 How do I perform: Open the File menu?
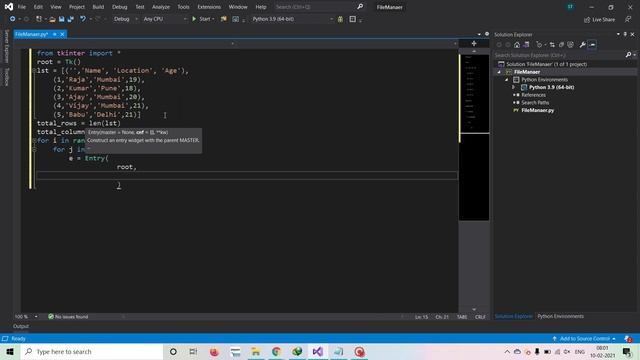[x=22, y=7]
